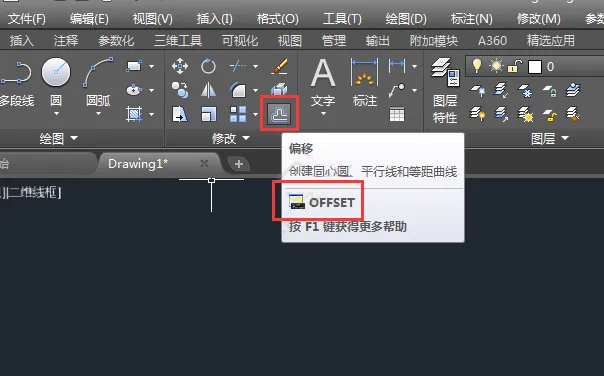
Task: Switch to the A360 ribbon tab
Action: tap(492, 40)
